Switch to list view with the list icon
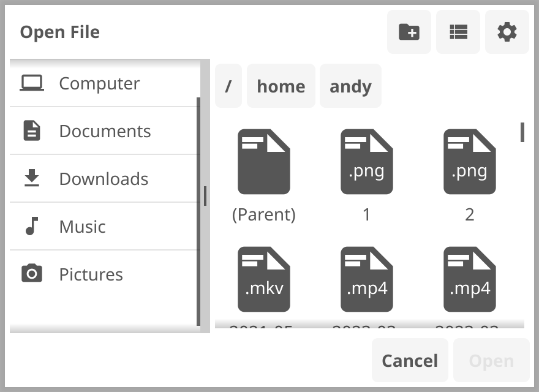This screenshot has width=539, height=392. point(458,32)
